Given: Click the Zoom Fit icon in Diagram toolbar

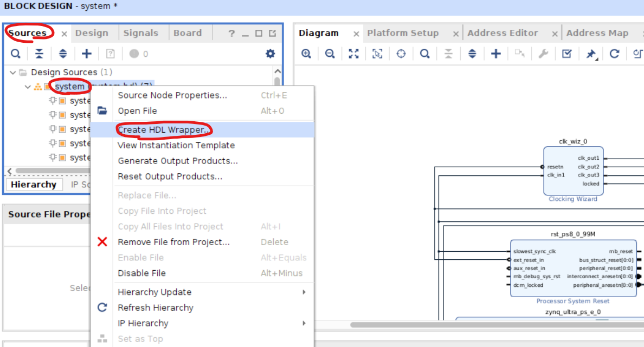Looking at the screenshot, I should tap(353, 54).
